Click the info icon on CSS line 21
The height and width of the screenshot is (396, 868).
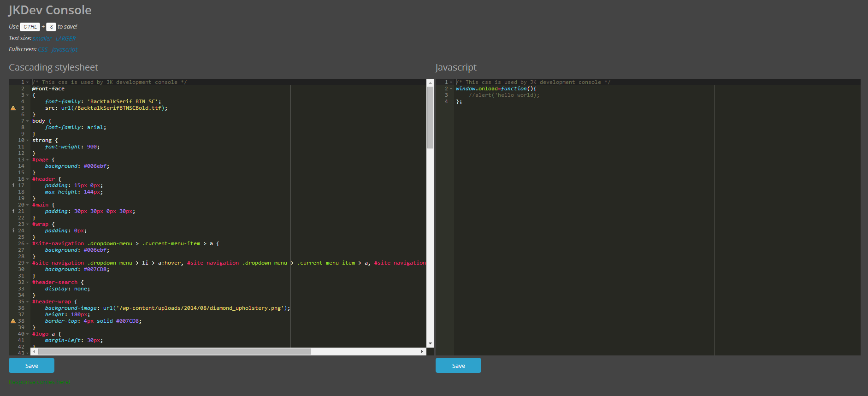pyautogui.click(x=13, y=211)
